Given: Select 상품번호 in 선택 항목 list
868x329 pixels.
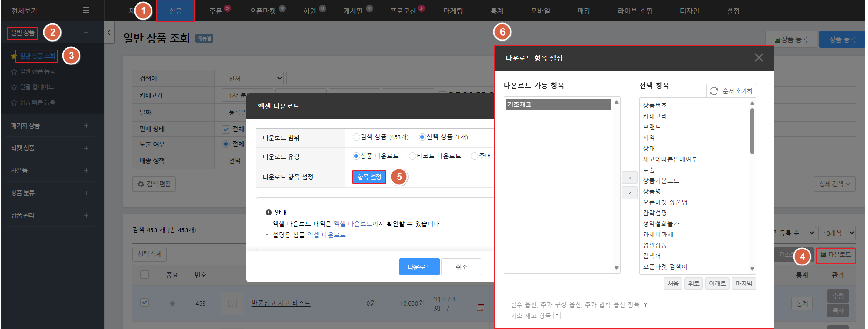Looking at the screenshot, I should tap(655, 106).
